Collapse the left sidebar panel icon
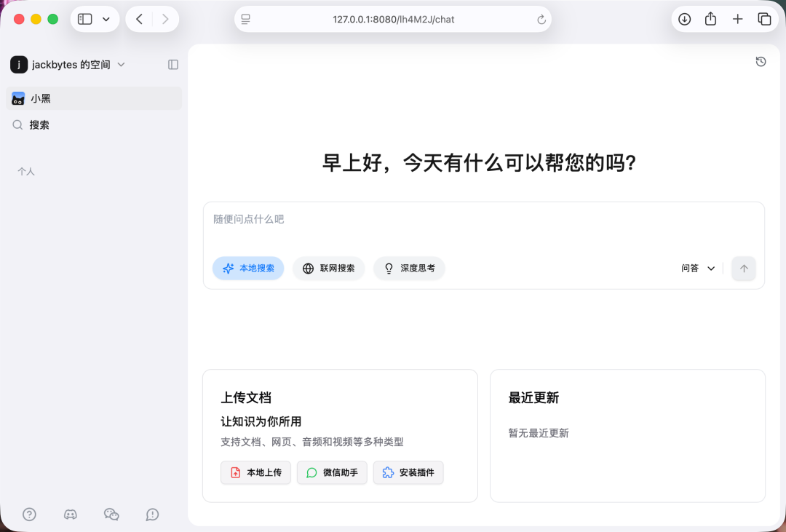The image size is (786, 532). point(173,65)
